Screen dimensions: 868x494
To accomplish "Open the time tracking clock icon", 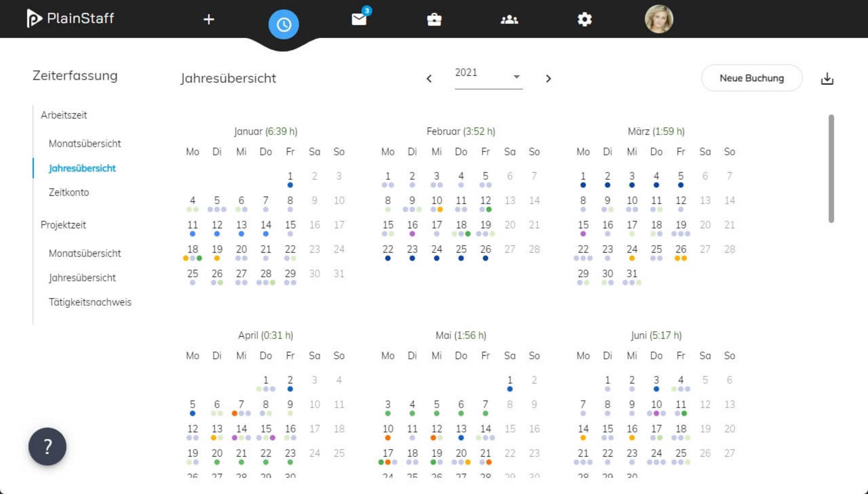I will click(283, 24).
